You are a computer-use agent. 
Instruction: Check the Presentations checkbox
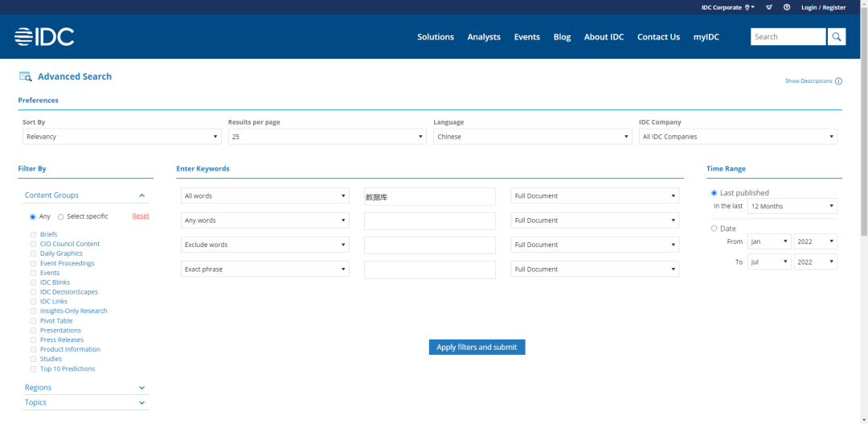click(34, 331)
